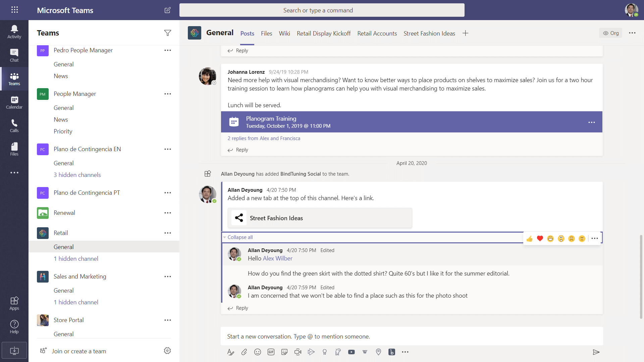Show more apps ellipsis in left rail
This screenshot has width=644, height=362.
[x=14, y=173]
